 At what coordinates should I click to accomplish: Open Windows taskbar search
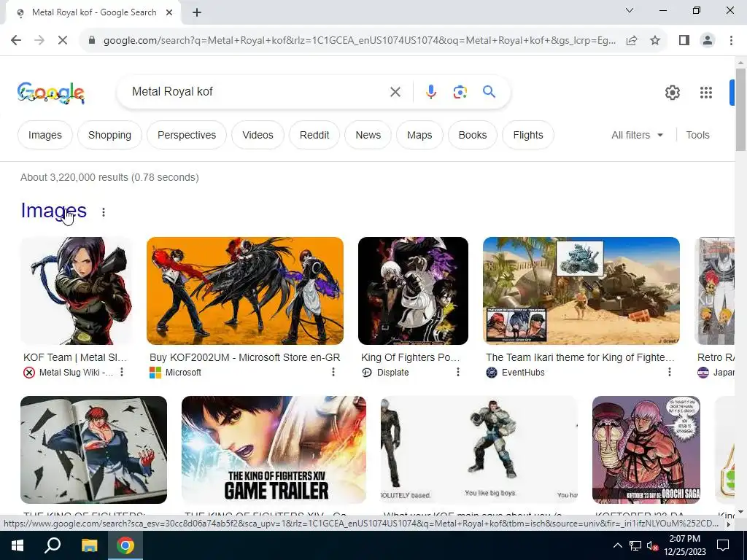tap(53, 545)
